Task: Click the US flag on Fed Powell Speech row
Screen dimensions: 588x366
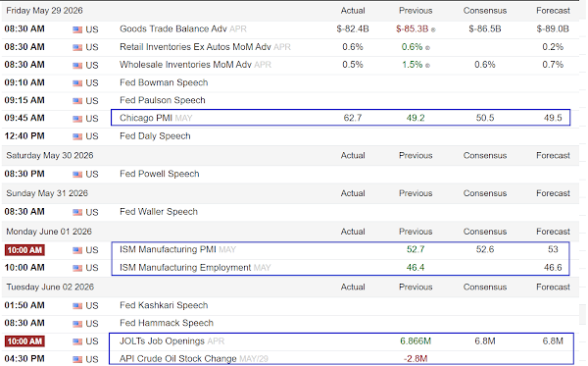Action: (x=77, y=175)
